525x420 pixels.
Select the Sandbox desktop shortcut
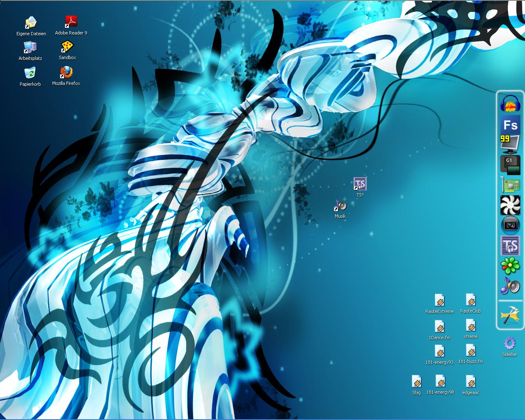67,47
